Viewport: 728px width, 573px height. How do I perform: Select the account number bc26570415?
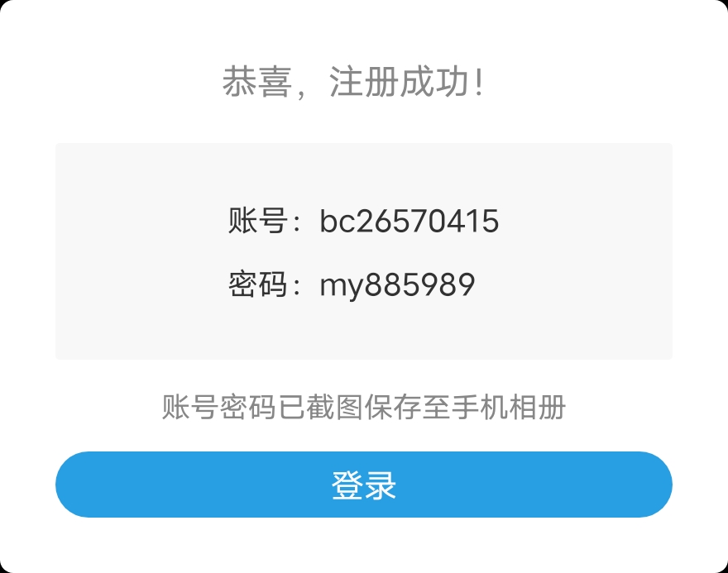tap(409, 221)
